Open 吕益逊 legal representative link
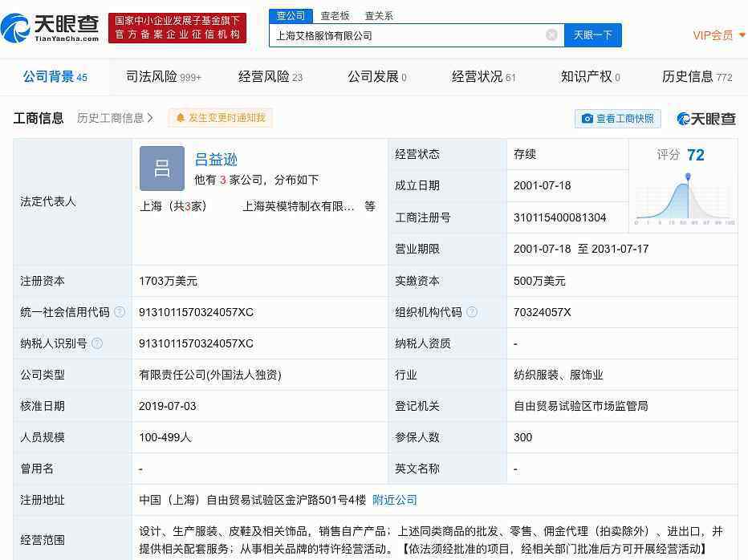Viewport: 748px width, 560px height. (216, 160)
